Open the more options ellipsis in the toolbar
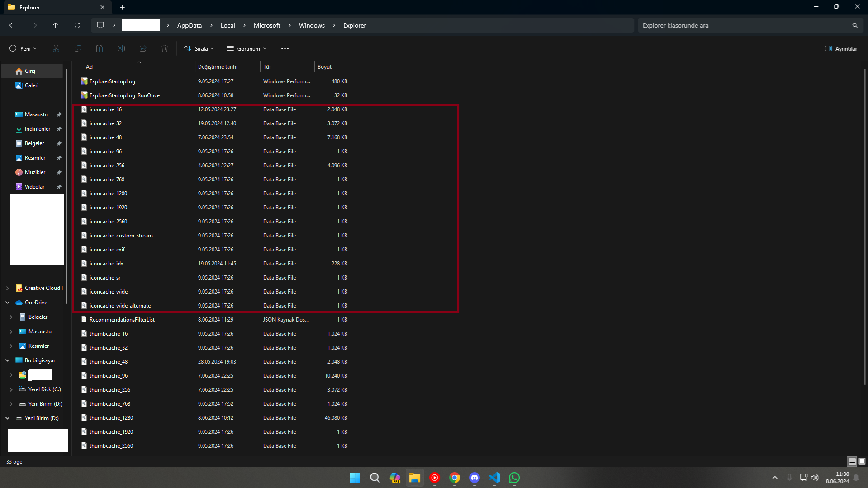 click(x=285, y=48)
